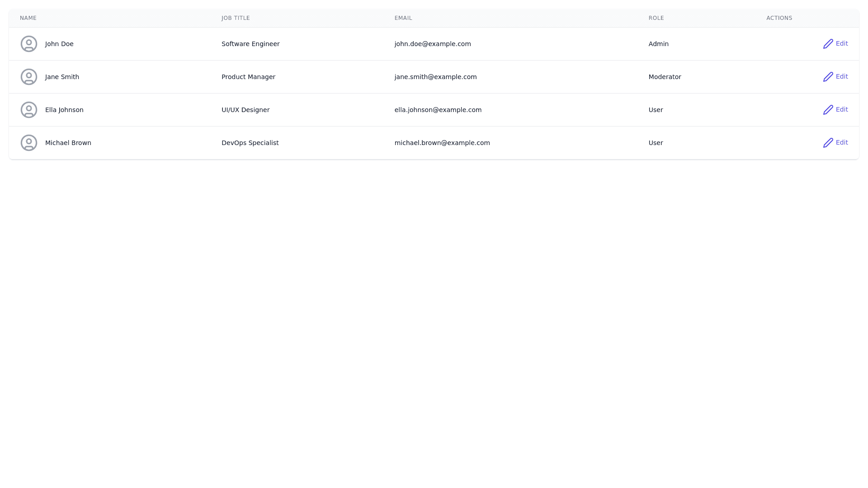Click Ella Johnson's profile avatar icon
This screenshot has height=488, width=868.
pyautogui.click(x=29, y=110)
